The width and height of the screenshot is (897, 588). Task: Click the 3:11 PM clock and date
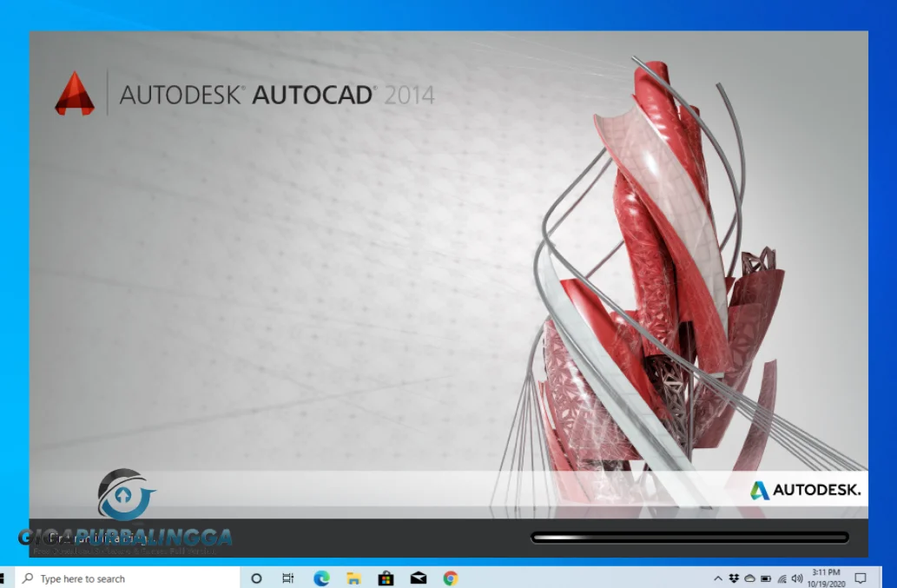click(x=826, y=578)
